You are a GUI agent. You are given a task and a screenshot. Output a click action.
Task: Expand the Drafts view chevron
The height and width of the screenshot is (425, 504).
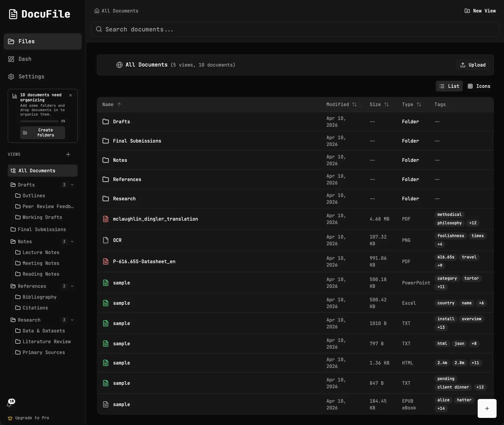[72, 185]
